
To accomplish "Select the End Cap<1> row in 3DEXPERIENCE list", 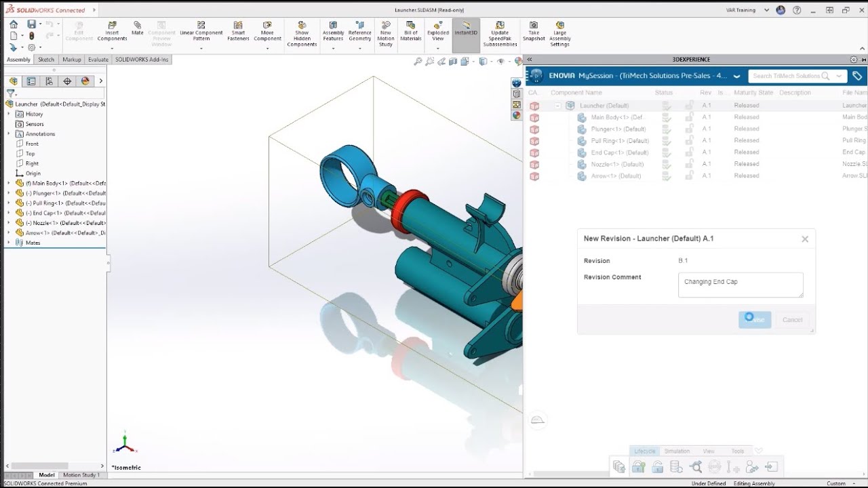I will click(x=696, y=152).
